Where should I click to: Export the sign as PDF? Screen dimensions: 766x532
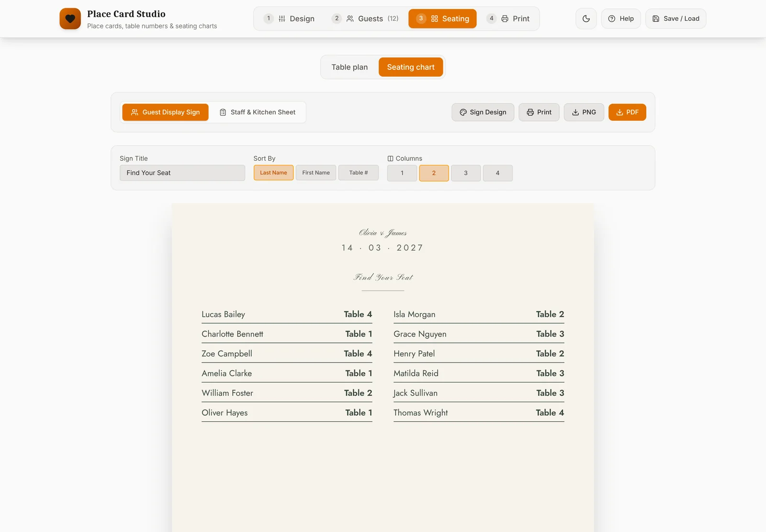pyautogui.click(x=627, y=112)
